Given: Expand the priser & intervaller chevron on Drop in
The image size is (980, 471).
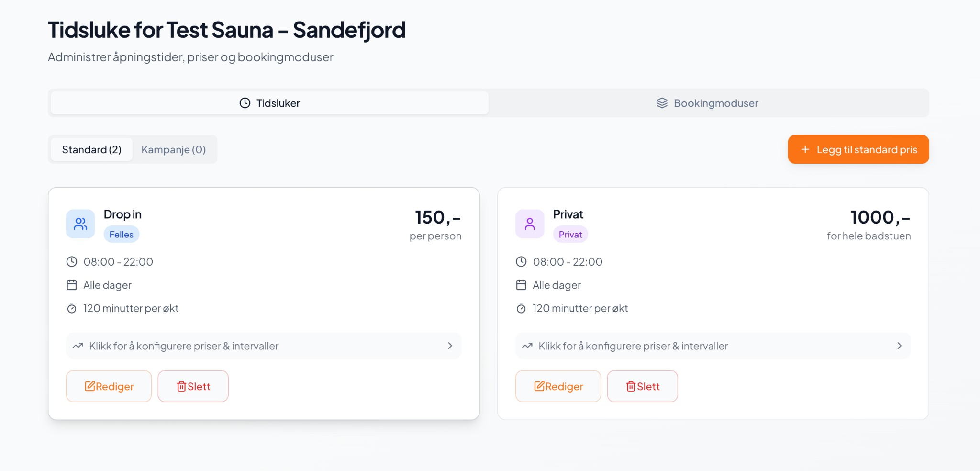Looking at the screenshot, I should tap(449, 346).
